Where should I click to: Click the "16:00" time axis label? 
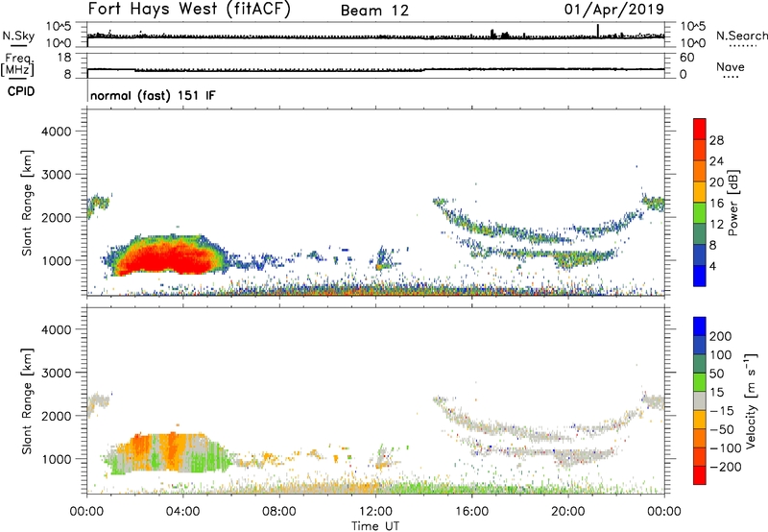(471, 512)
